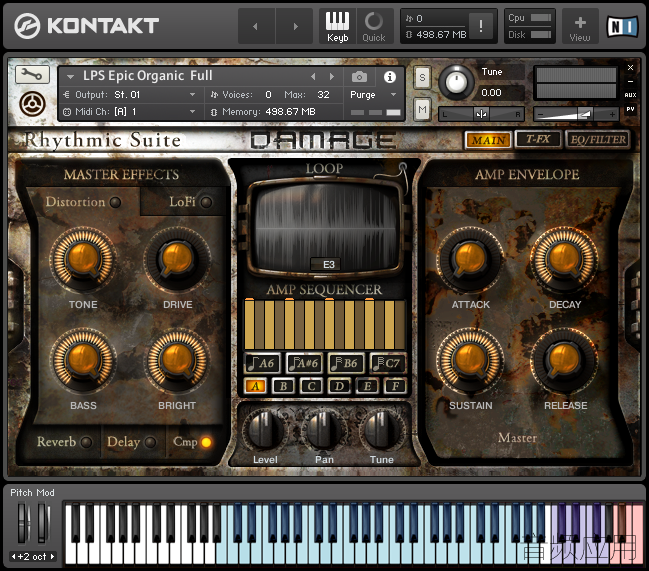Click the BASS knob
The width and height of the screenshot is (649, 571).
[x=83, y=360]
